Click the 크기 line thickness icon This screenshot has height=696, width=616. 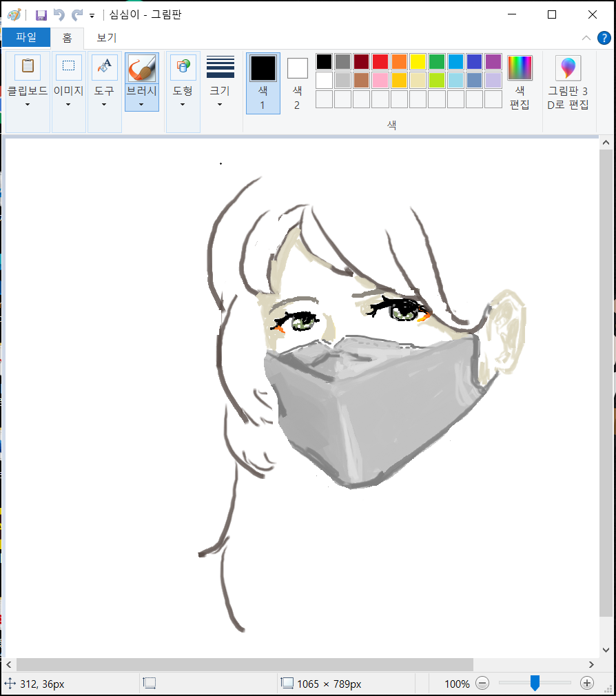(x=220, y=67)
